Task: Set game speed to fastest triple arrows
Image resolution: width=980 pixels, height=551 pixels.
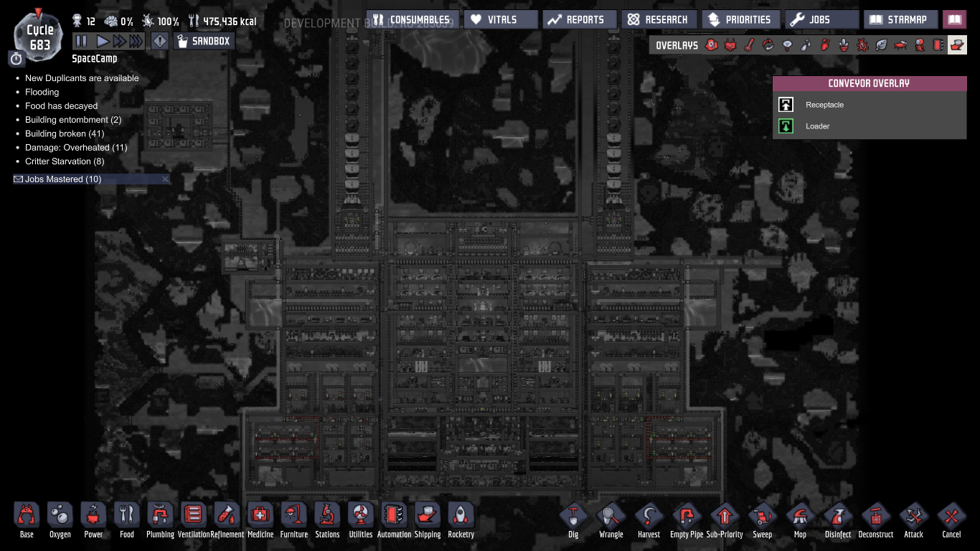Action: [x=136, y=41]
